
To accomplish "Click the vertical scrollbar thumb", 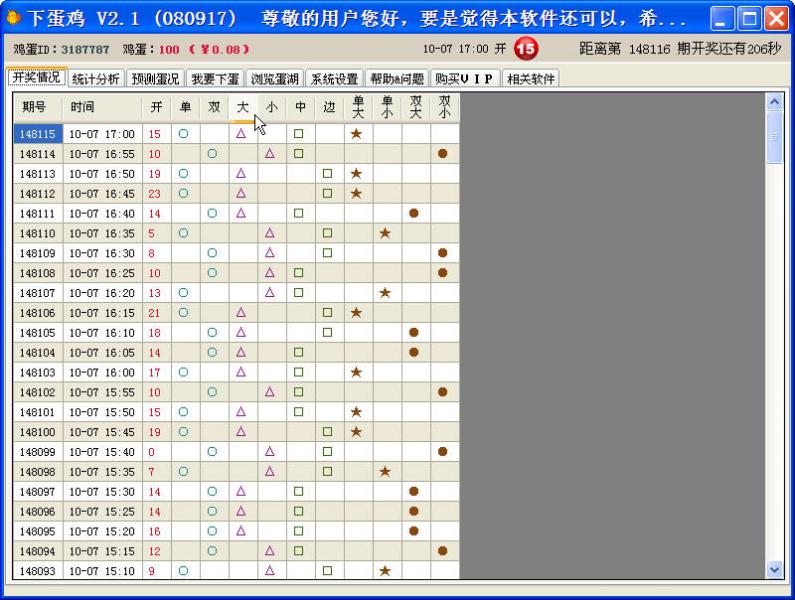I will tap(774, 137).
